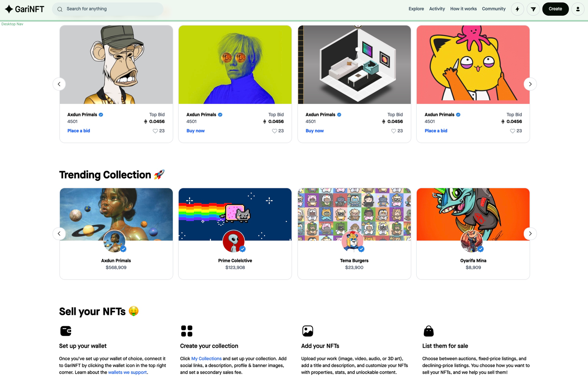Like the isometric room NFT heart
Image resolution: width=588 pixels, height=392 pixels.
click(394, 131)
